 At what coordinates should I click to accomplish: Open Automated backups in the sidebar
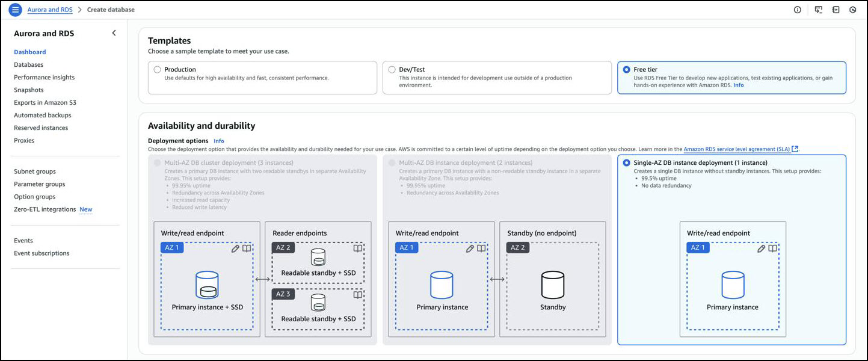click(43, 115)
